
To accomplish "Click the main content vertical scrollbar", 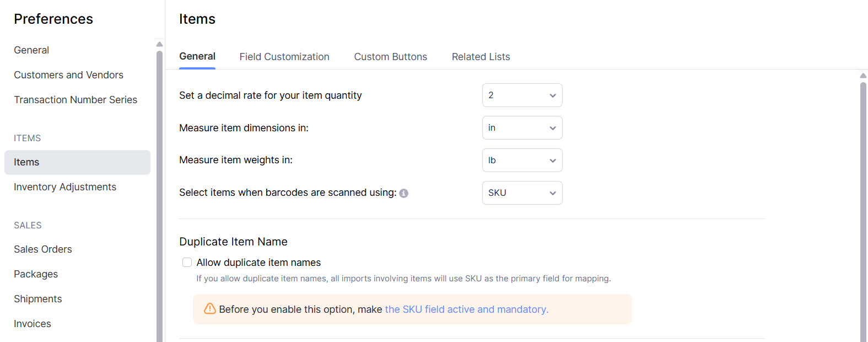I will point(863,210).
